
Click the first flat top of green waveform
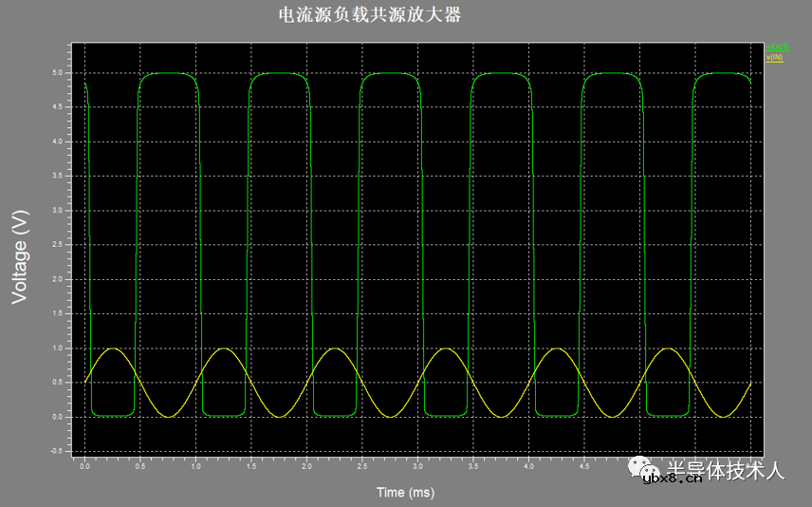click(x=168, y=73)
